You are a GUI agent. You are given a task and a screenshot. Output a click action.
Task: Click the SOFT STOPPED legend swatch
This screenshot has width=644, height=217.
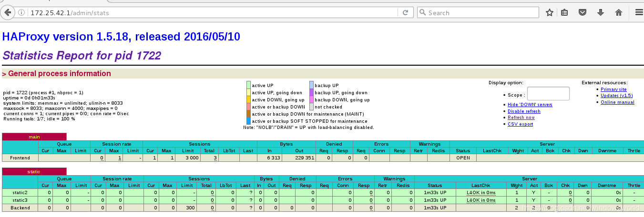(x=248, y=121)
